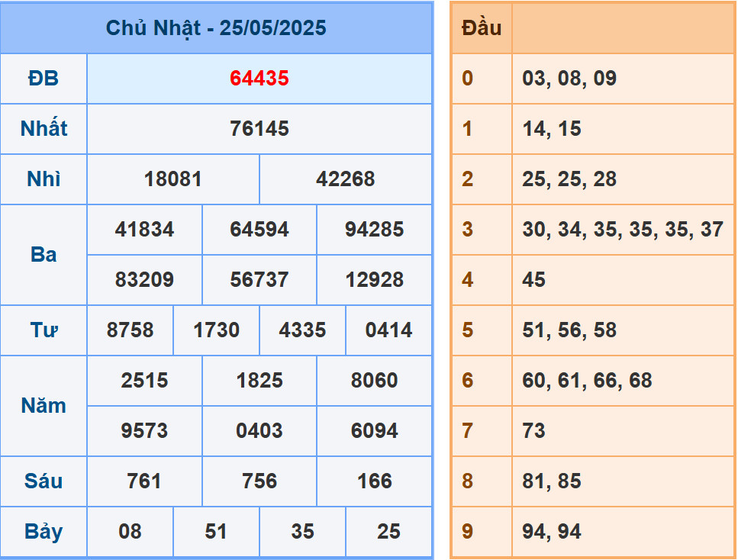Click the Năm prize number 6094
This screenshot has height=560, width=738.
(374, 431)
